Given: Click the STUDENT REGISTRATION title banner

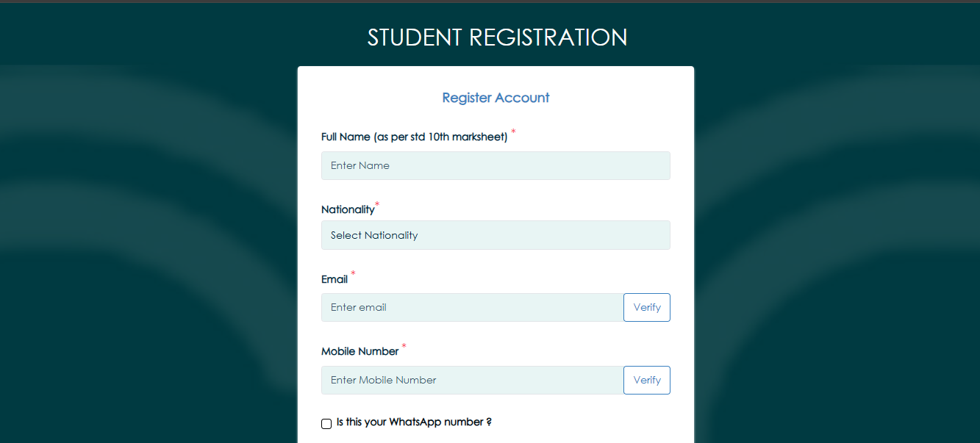Looking at the screenshot, I should click(497, 37).
